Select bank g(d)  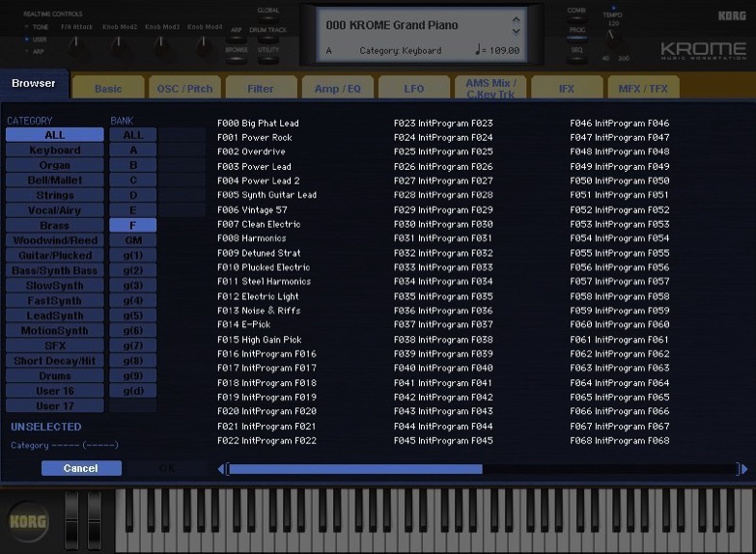pos(133,391)
